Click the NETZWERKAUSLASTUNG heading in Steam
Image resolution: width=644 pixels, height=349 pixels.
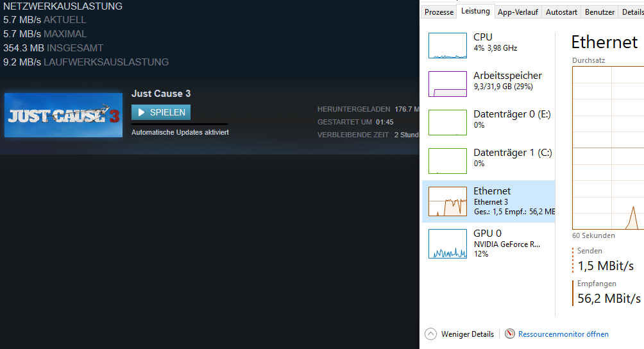pyautogui.click(x=63, y=6)
